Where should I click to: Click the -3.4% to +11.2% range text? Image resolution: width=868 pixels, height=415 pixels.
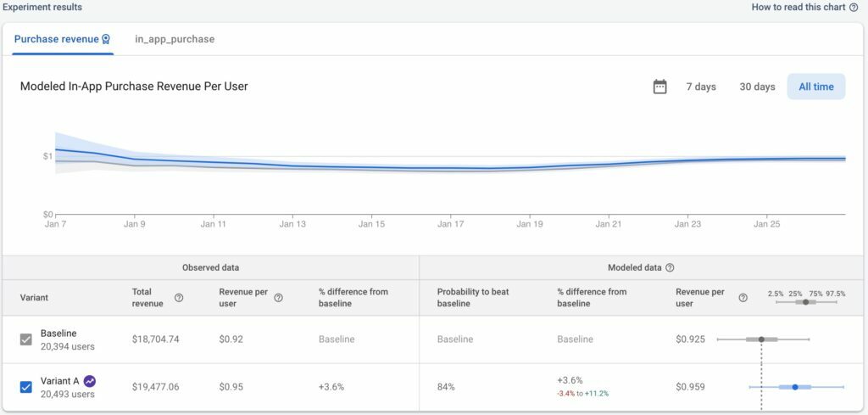click(583, 394)
